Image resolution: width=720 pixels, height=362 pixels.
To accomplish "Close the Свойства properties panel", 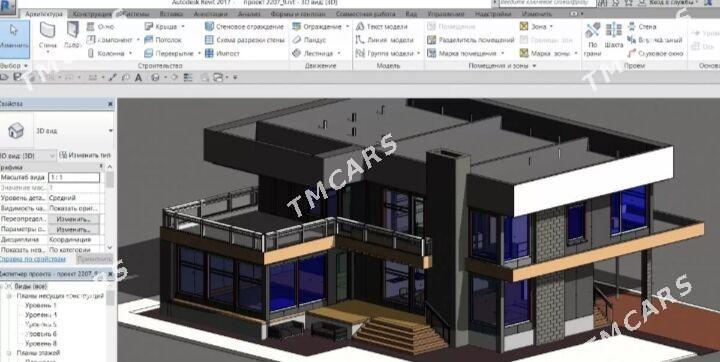I will 110,104.
